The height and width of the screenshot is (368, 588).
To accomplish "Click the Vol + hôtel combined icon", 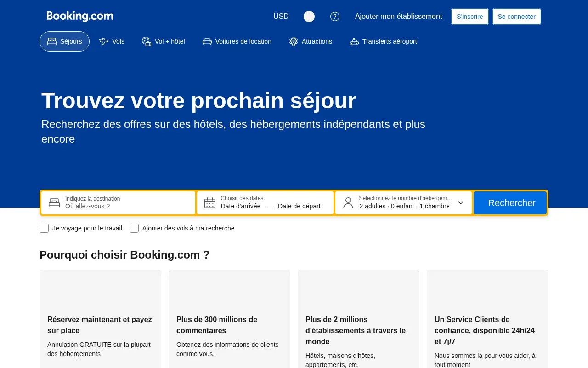I will coord(147,41).
